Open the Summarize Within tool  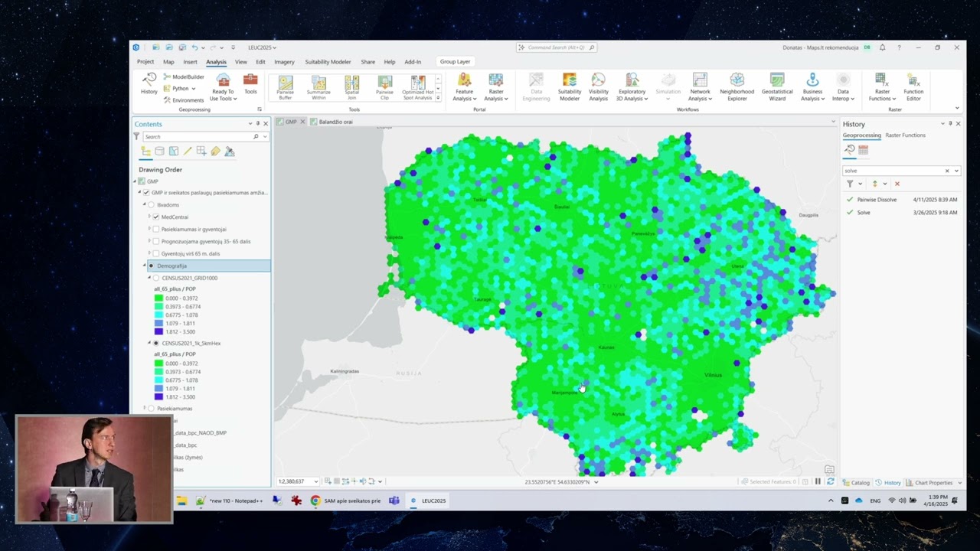318,87
